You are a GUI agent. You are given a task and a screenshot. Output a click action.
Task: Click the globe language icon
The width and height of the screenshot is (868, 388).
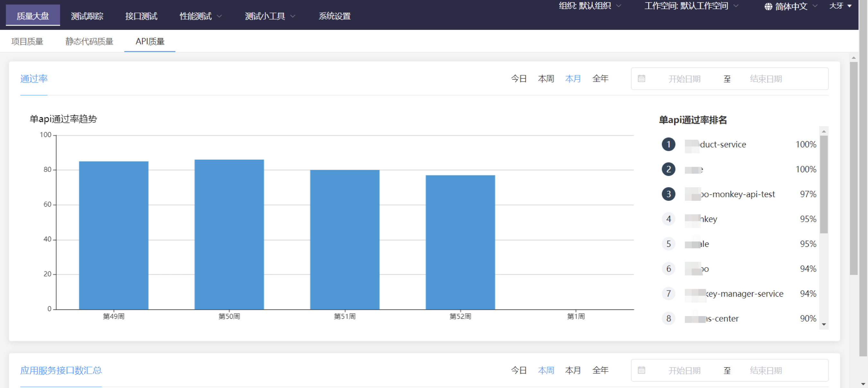click(x=768, y=7)
